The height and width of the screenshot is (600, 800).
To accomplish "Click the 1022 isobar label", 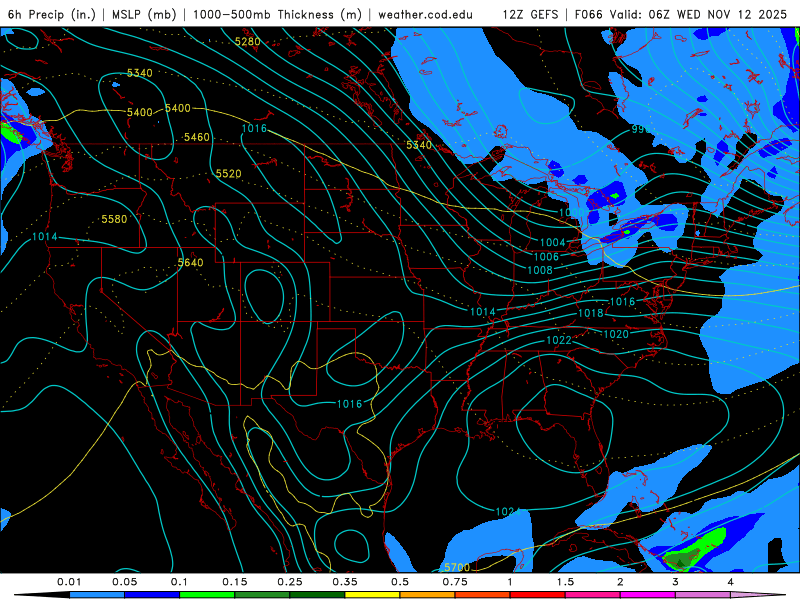I will pyautogui.click(x=559, y=340).
